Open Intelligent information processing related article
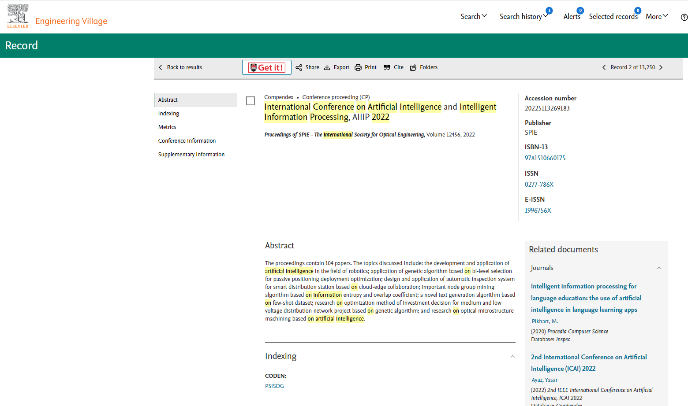 click(x=586, y=298)
